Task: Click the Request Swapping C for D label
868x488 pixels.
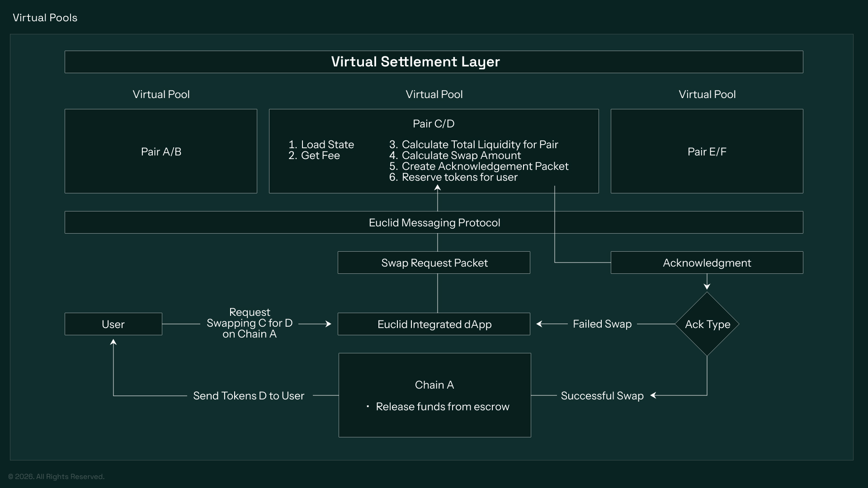Action: point(249,323)
